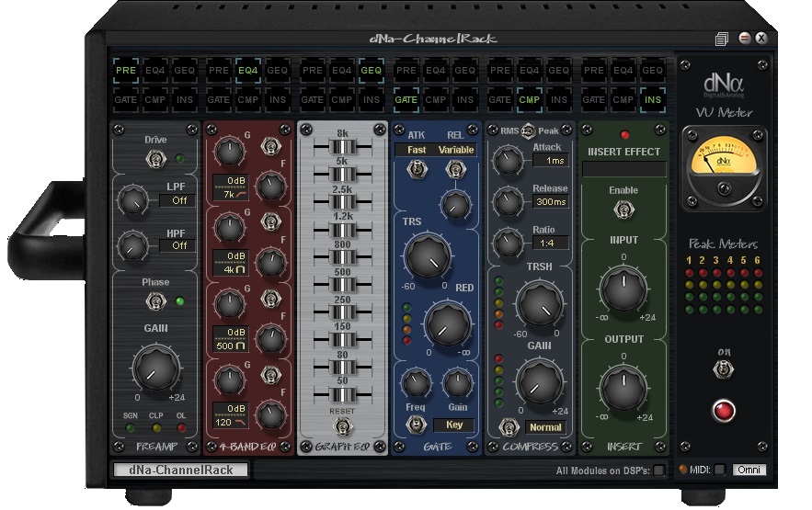Click the 4k band gain knob
812x510 pixels.
tap(229, 227)
